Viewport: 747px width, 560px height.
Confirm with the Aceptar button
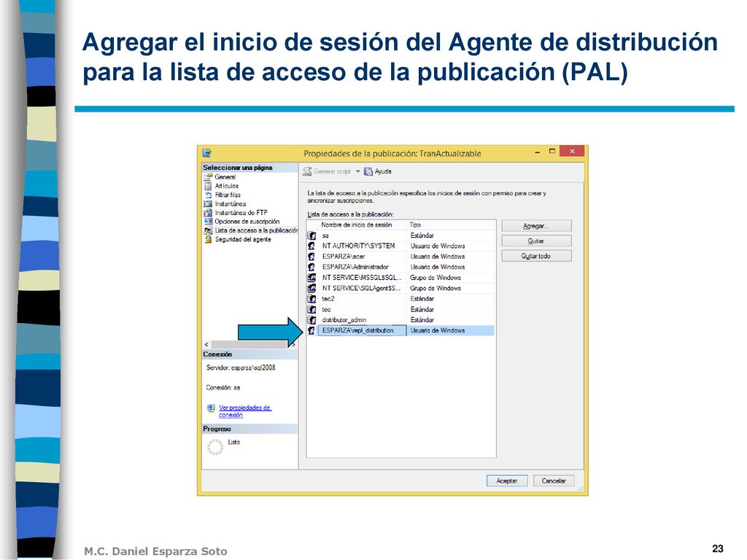(x=507, y=481)
